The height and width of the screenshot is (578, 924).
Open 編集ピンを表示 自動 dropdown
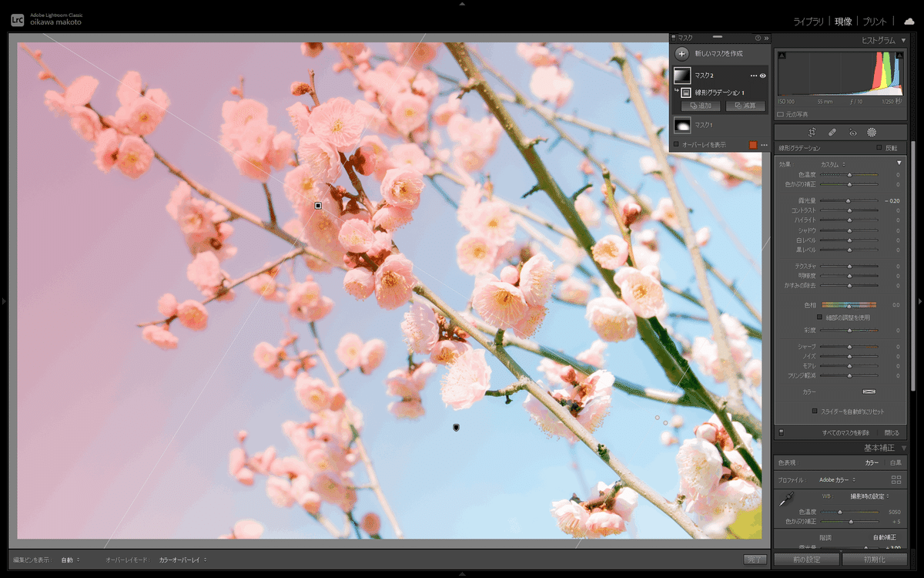pyautogui.click(x=70, y=560)
